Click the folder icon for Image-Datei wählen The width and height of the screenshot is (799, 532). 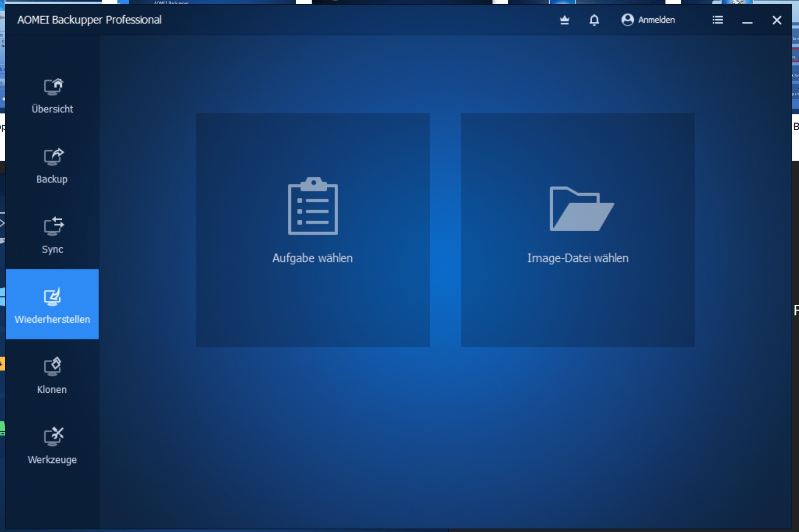[582, 208]
